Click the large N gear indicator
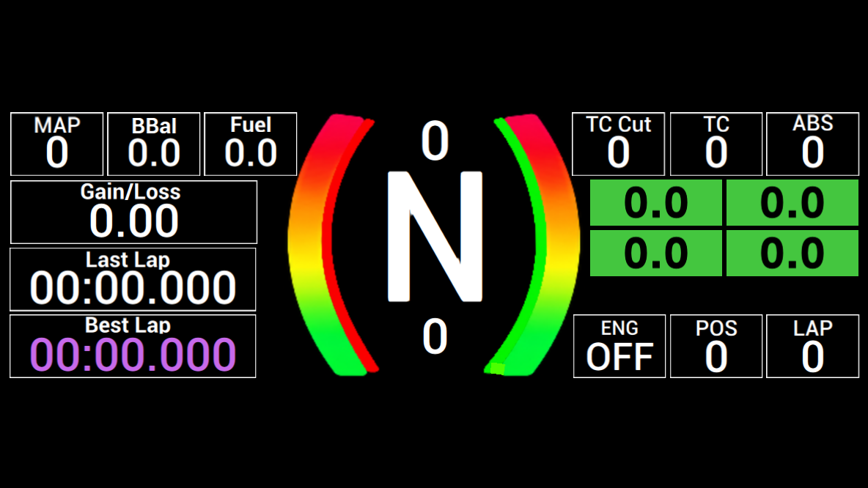Screen dimensions: 868x488 tap(435, 237)
